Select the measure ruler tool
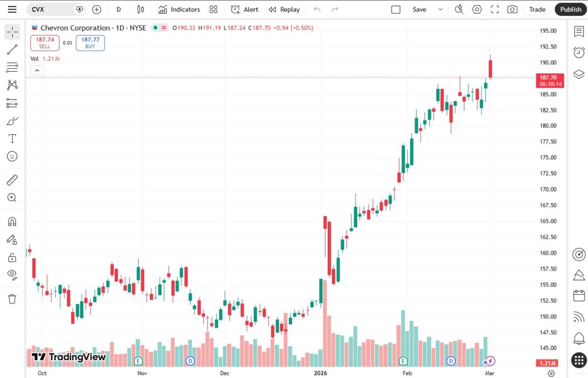The width and height of the screenshot is (588, 378). tap(12, 180)
